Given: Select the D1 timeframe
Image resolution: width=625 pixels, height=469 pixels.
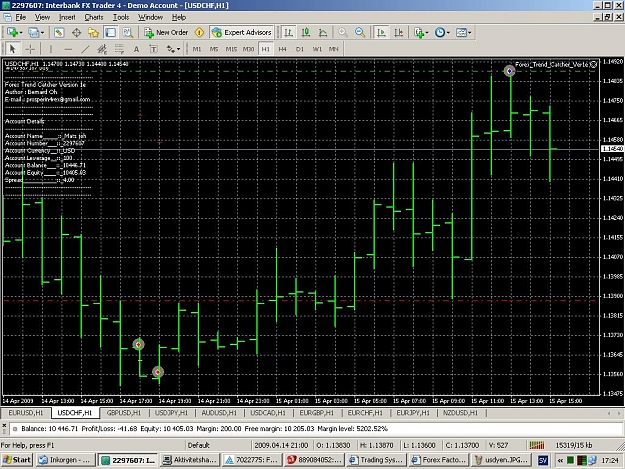Looking at the screenshot, I should (x=300, y=49).
